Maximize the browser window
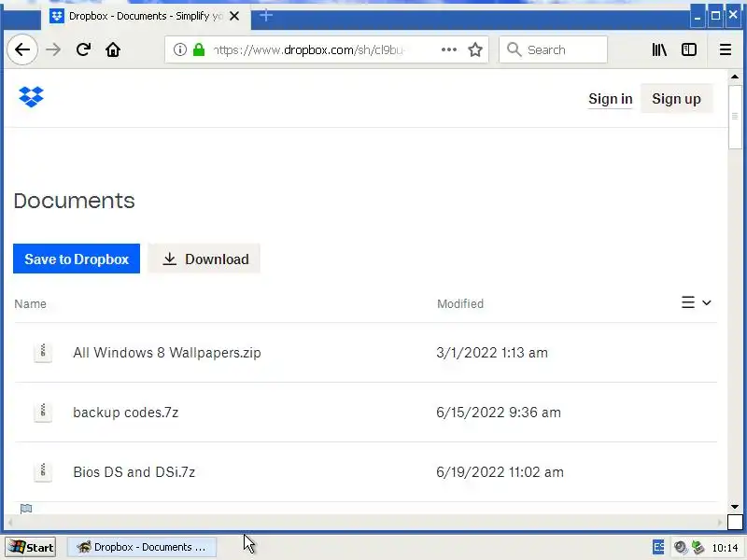This screenshot has height=560, width=747. pos(715,17)
